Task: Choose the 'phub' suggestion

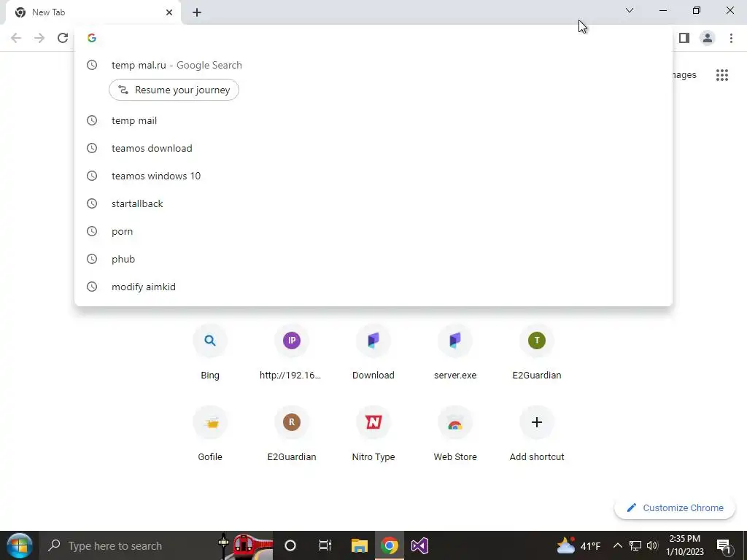Action: (373, 259)
